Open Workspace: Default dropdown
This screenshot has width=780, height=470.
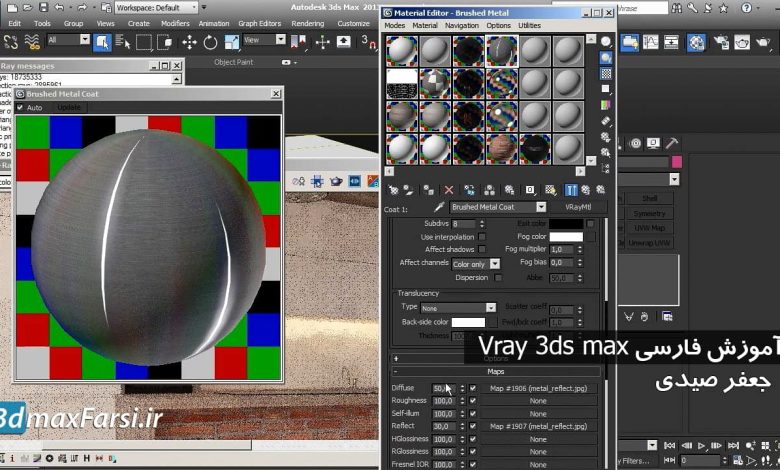click(157, 7)
